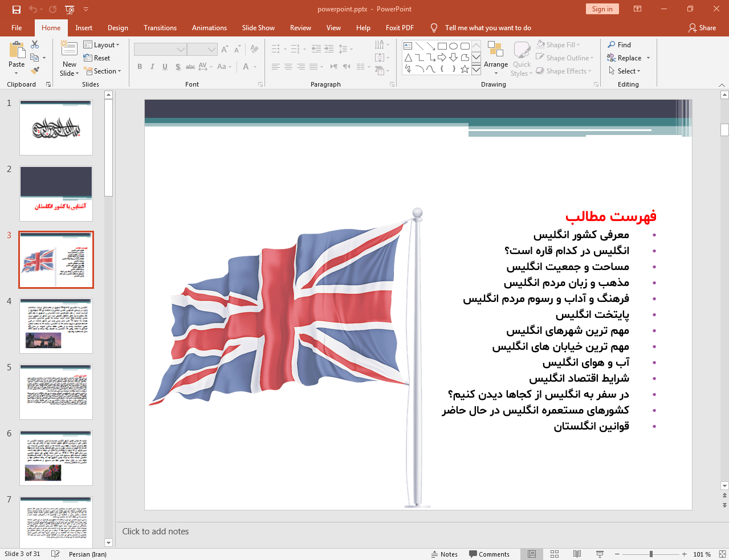Image resolution: width=729 pixels, height=560 pixels.
Task: Open the font size combo box
Action: 202,50
